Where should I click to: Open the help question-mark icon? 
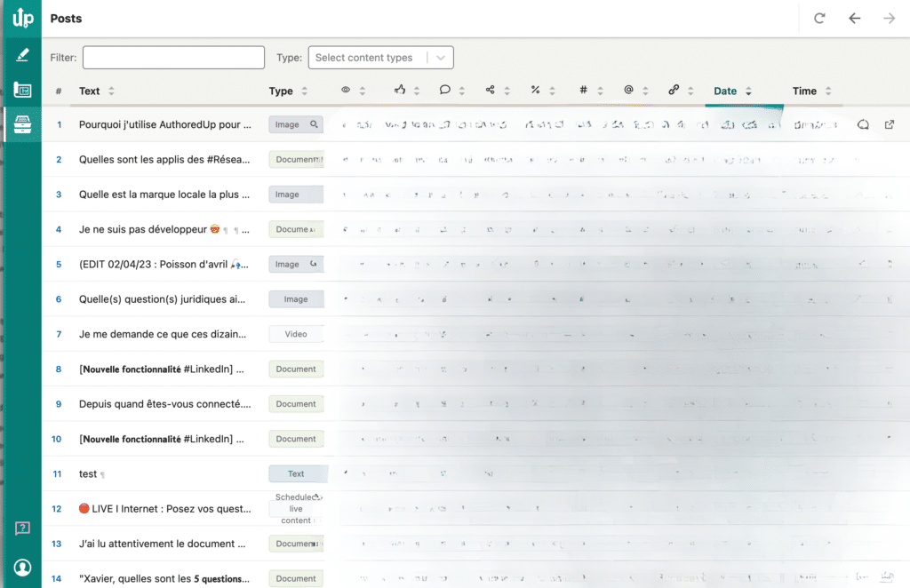tap(22, 528)
